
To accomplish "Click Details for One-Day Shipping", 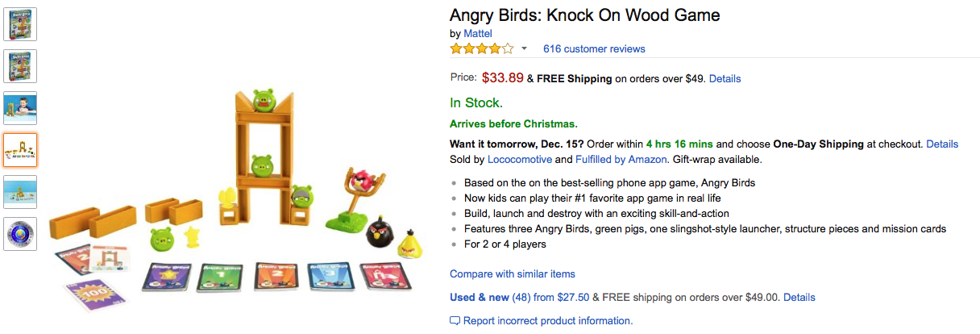I will pyautogui.click(x=942, y=144).
